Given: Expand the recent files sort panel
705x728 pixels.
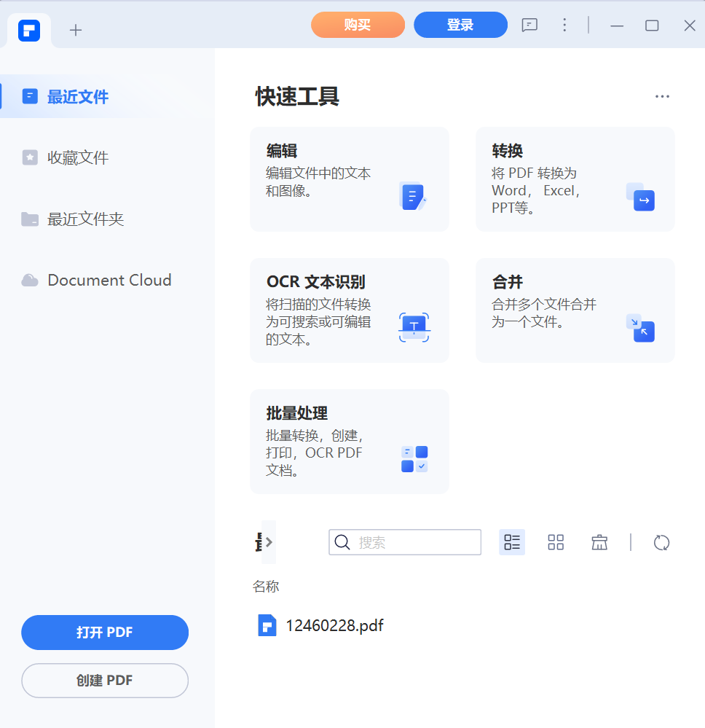Looking at the screenshot, I should tap(265, 542).
